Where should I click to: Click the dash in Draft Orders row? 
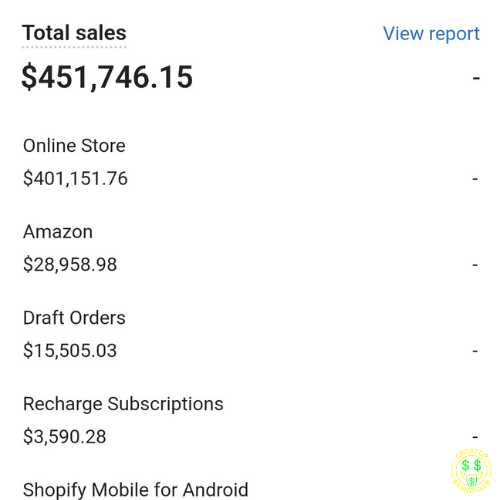(475, 351)
